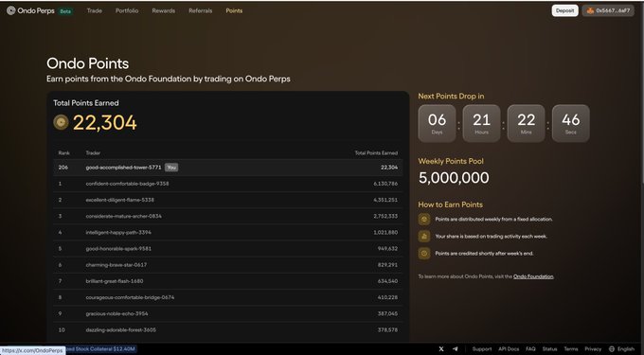Open the Support footer link
This screenshot has height=355, width=644.
pos(482,348)
